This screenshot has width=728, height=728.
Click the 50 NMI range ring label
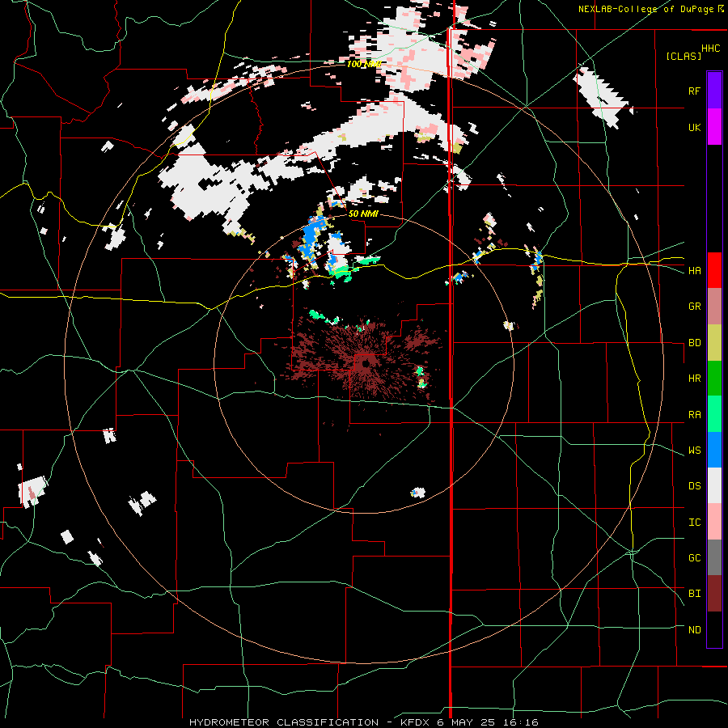tap(363, 214)
